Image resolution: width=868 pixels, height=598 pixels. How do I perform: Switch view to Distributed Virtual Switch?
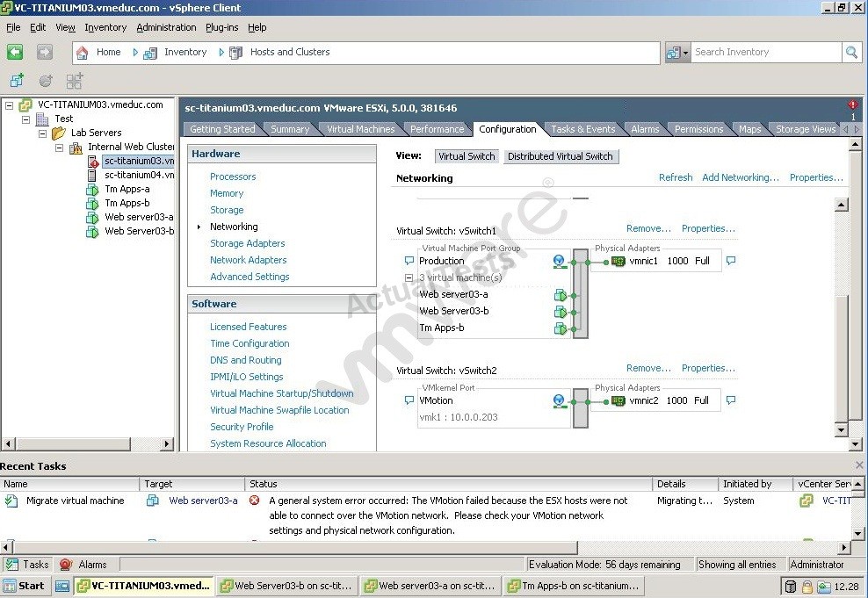[561, 156]
